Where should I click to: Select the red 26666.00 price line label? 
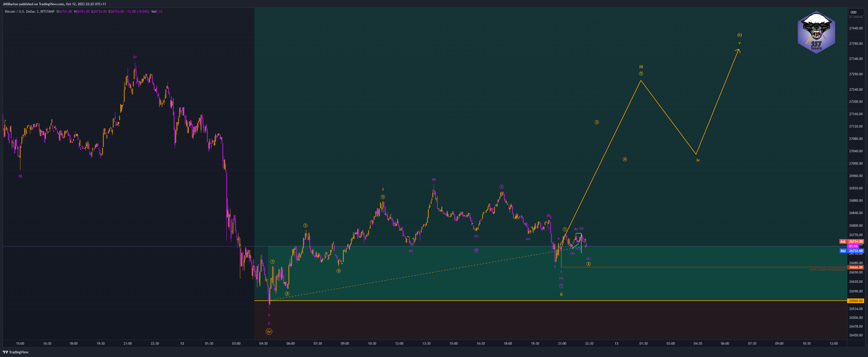tap(856, 267)
